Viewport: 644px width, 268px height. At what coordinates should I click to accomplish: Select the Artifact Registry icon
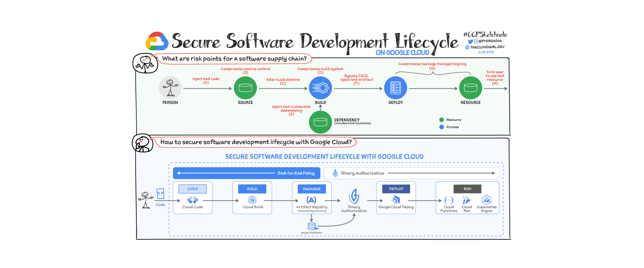tap(311, 200)
